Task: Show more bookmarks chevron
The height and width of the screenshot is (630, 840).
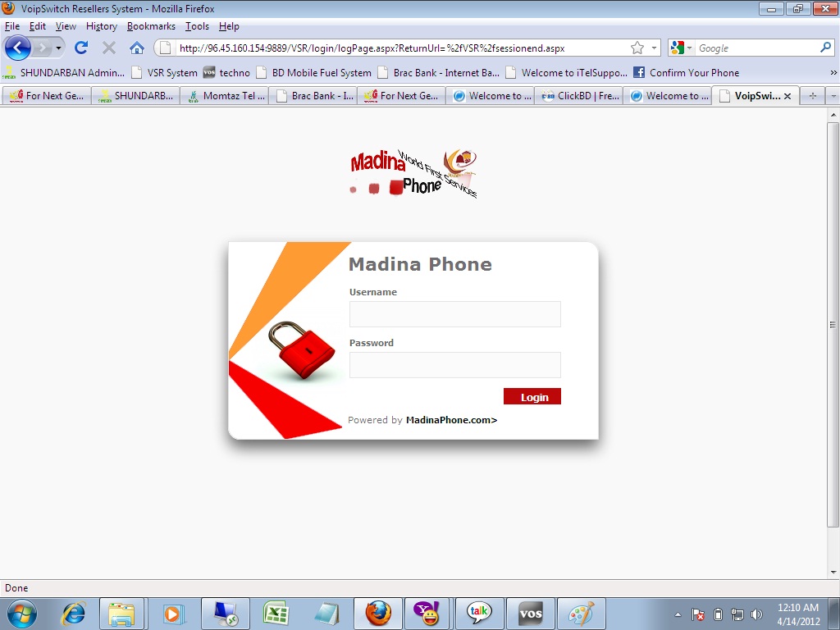Action: point(833,72)
